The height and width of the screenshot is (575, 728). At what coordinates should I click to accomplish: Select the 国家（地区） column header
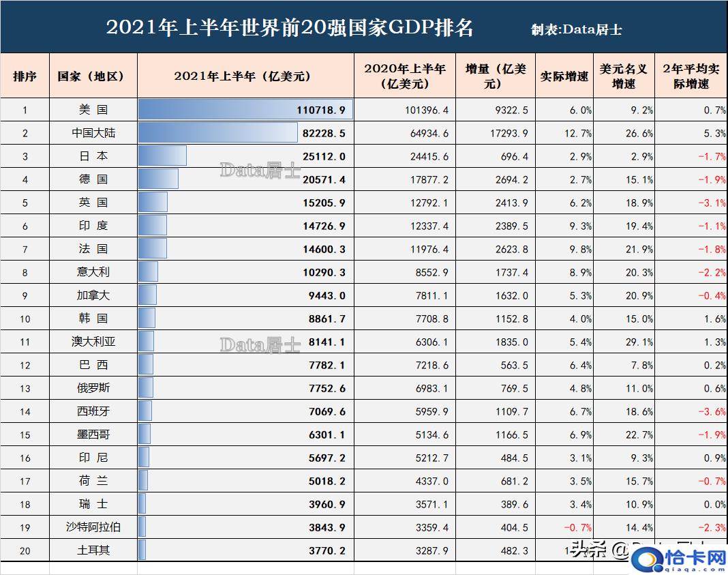tap(93, 76)
